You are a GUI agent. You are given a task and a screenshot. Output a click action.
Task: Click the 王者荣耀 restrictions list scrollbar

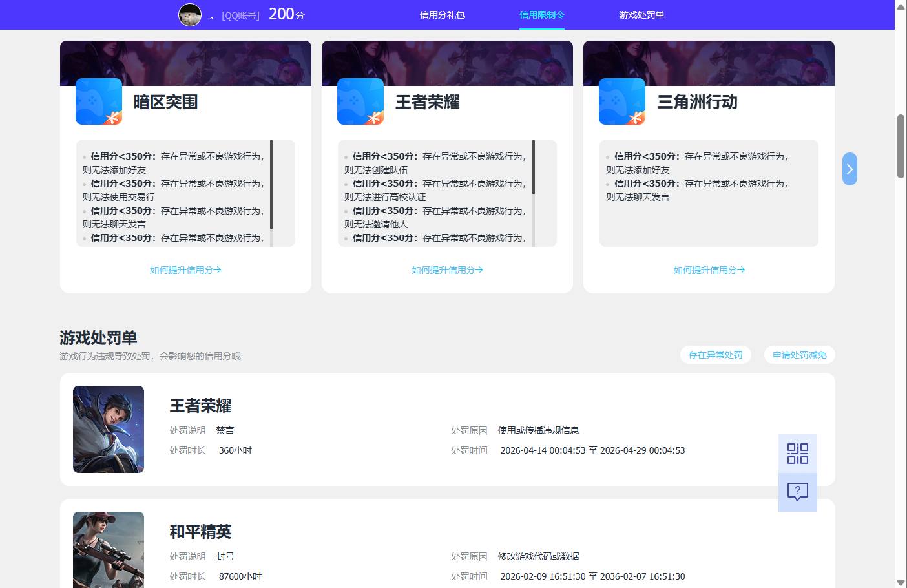click(533, 167)
